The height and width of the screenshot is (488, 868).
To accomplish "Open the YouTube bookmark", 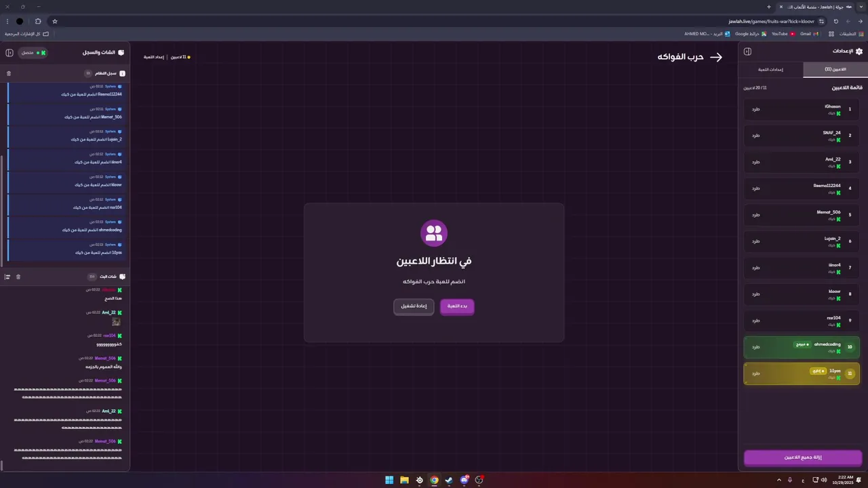I will [x=783, y=34].
